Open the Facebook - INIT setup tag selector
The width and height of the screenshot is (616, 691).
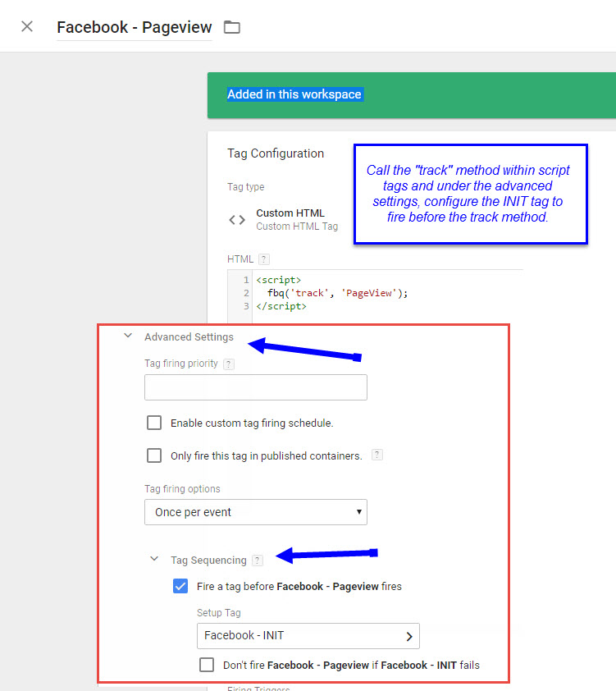click(308, 636)
